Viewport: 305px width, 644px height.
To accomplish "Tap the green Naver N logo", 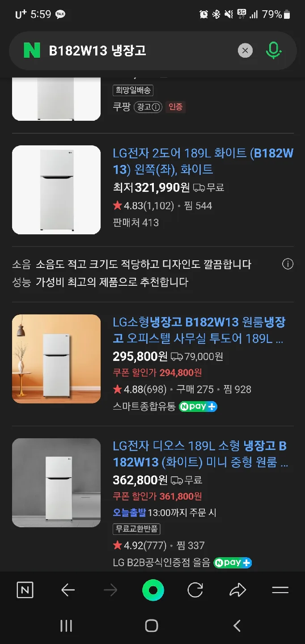I will [32, 51].
